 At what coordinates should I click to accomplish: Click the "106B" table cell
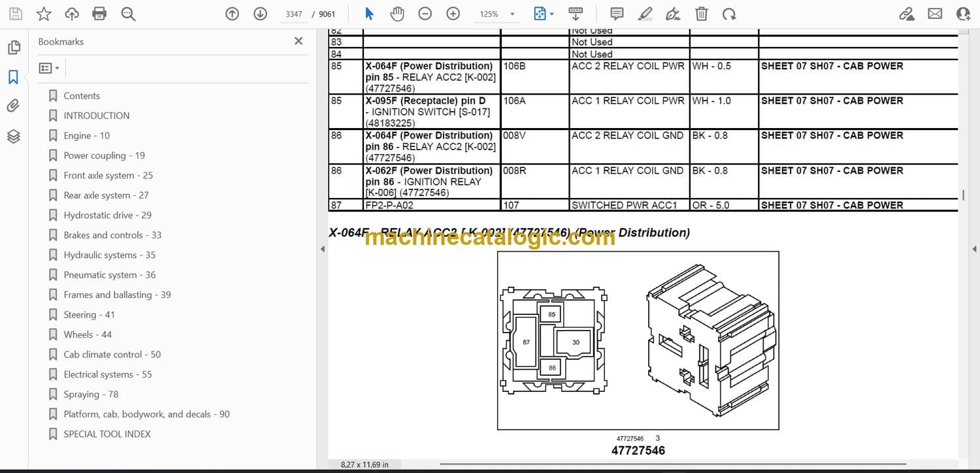(535, 77)
